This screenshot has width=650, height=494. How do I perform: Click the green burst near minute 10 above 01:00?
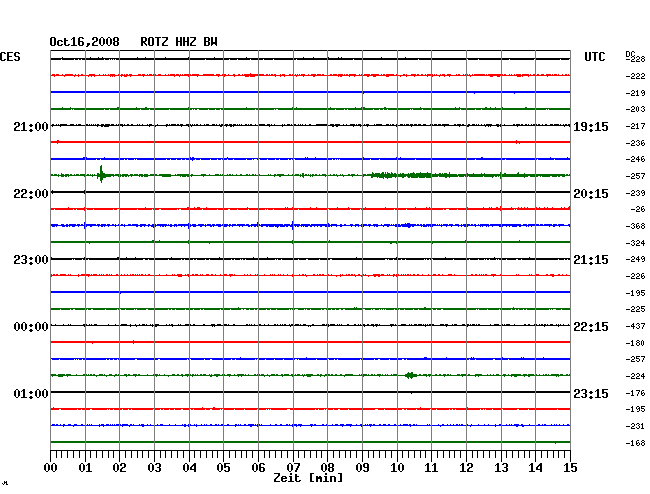click(x=410, y=375)
